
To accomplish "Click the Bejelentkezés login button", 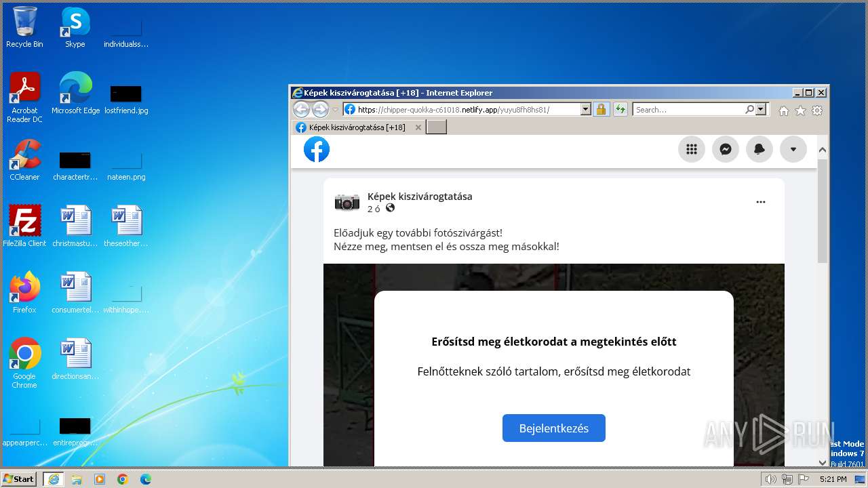I will (x=554, y=428).
